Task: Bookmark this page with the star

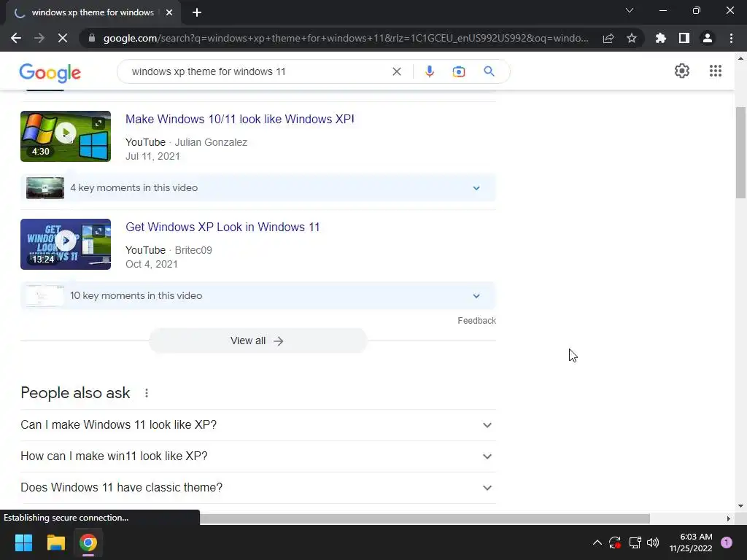Action: [632, 38]
